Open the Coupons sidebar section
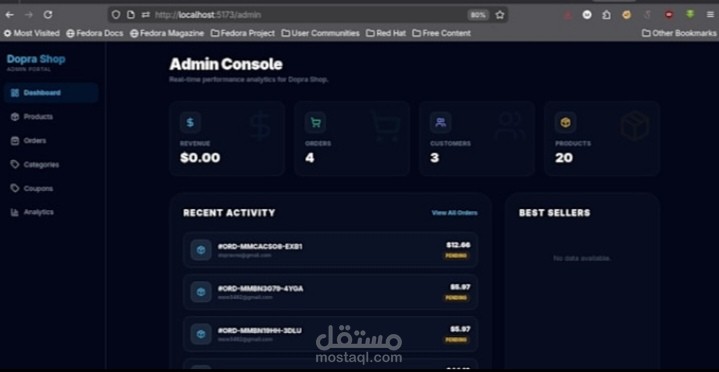719x372 pixels. 32,189
